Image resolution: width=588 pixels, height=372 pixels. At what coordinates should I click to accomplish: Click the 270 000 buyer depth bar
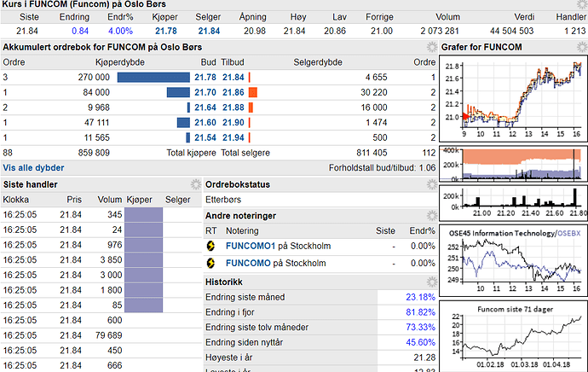pos(153,78)
